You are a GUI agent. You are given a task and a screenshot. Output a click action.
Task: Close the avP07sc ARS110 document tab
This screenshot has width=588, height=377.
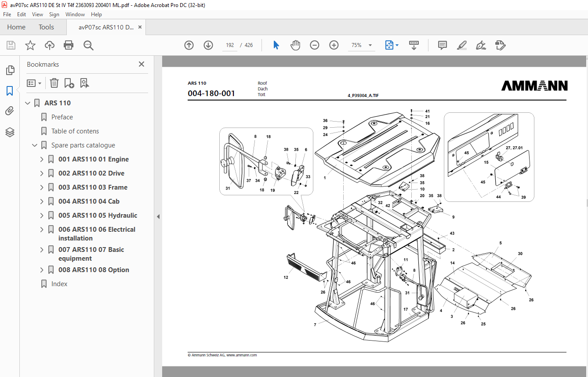pos(140,27)
